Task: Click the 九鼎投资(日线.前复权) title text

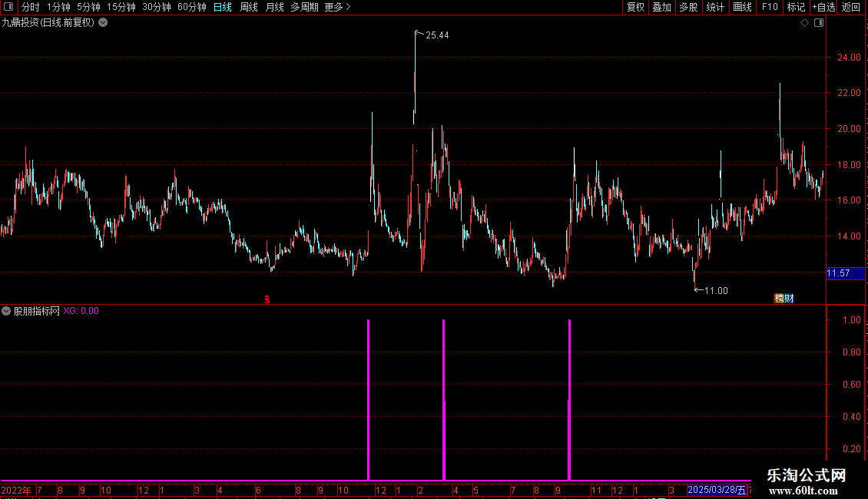Action: [48, 23]
